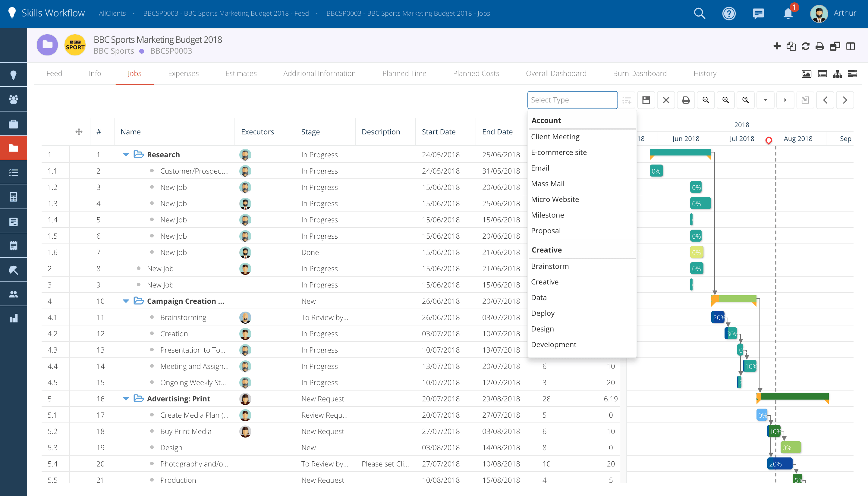Collapse the Campaign Creation group
Screen dimensions: 868x496
(126, 301)
